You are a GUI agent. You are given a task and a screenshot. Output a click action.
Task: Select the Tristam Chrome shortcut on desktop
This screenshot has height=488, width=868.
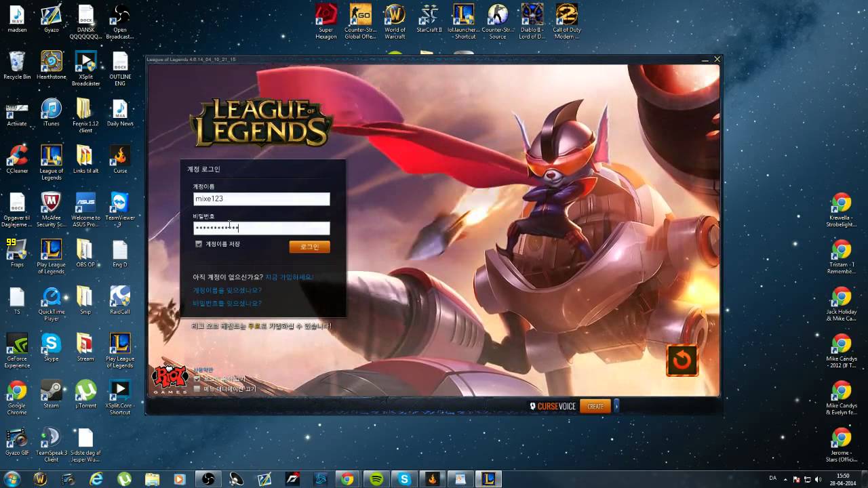point(842,258)
